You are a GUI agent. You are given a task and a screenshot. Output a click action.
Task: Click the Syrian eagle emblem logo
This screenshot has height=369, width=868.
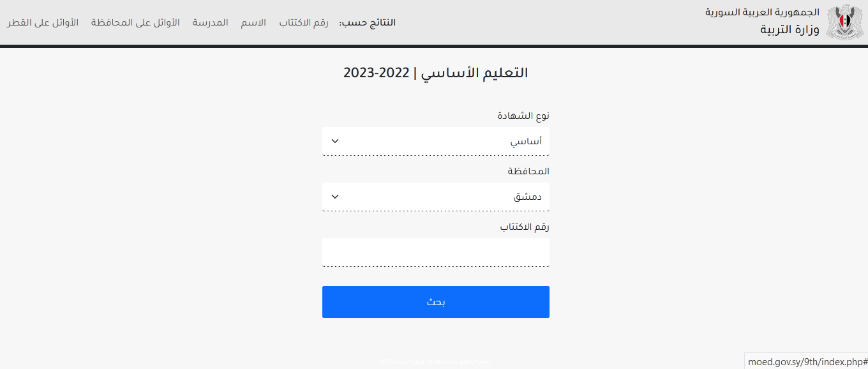tap(844, 22)
